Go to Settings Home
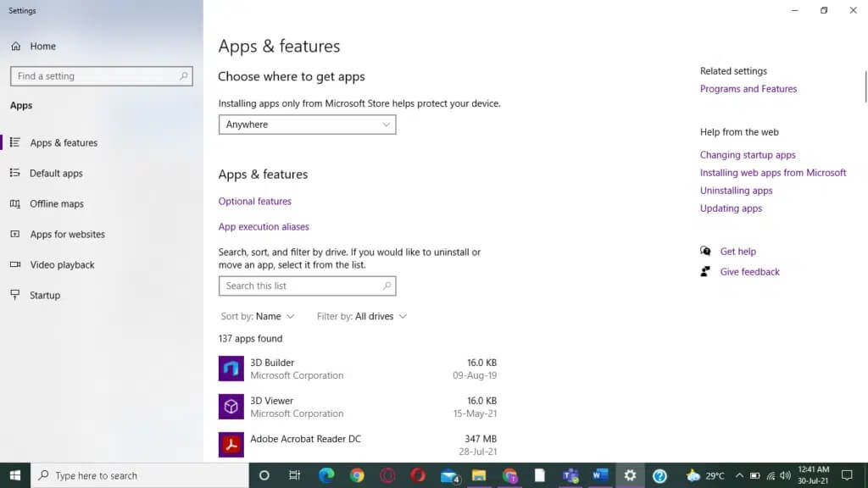This screenshot has height=488, width=868. pos(33,46)
